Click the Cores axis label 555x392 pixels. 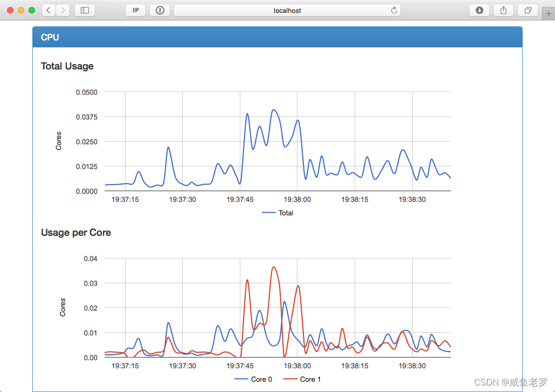pos(59,141)
